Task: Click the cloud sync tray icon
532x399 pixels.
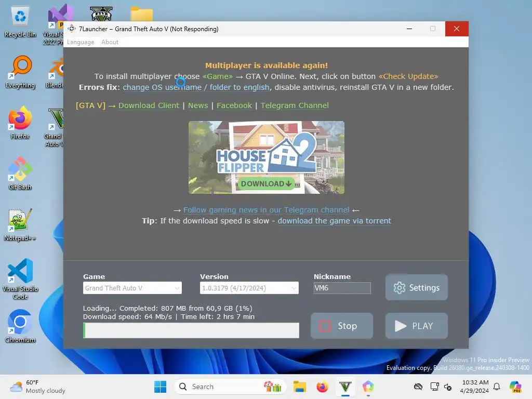Action: [x=418, y=387]
